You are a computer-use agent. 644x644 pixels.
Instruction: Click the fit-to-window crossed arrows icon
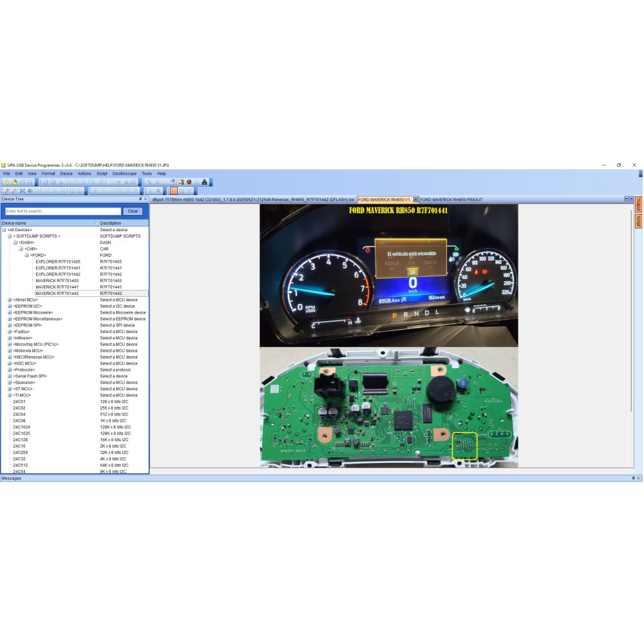[x=22, y=191]
